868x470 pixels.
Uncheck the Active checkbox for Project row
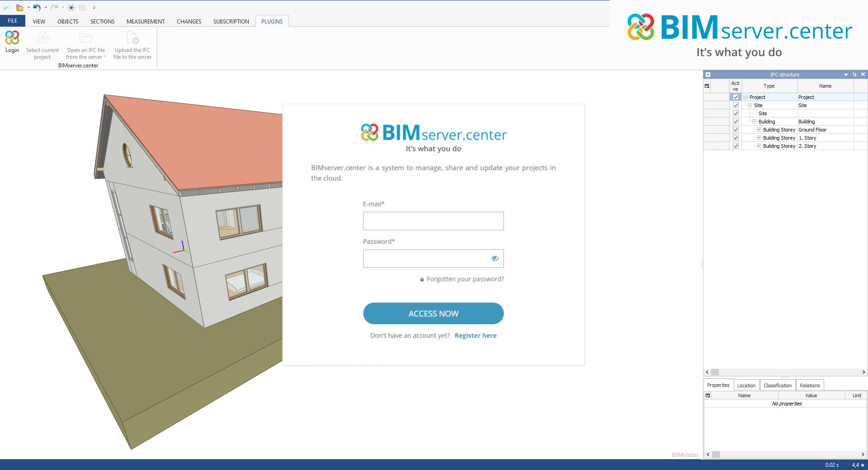click(736, 97)
